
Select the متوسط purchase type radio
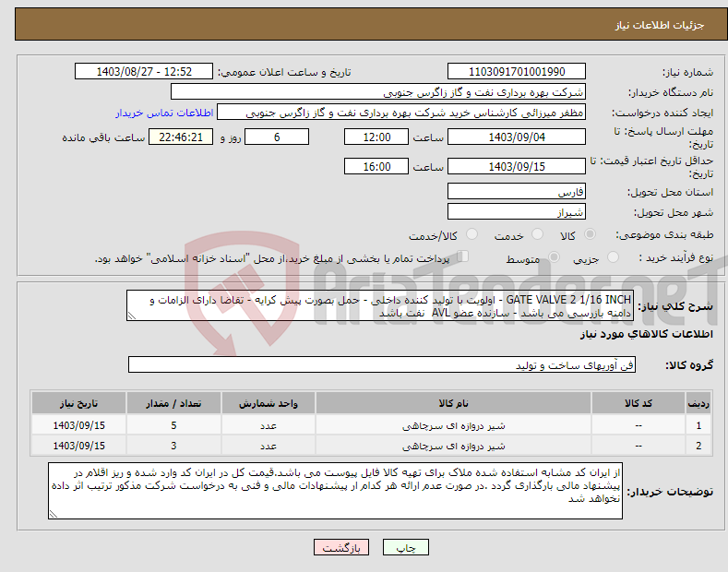click(554, 257)
